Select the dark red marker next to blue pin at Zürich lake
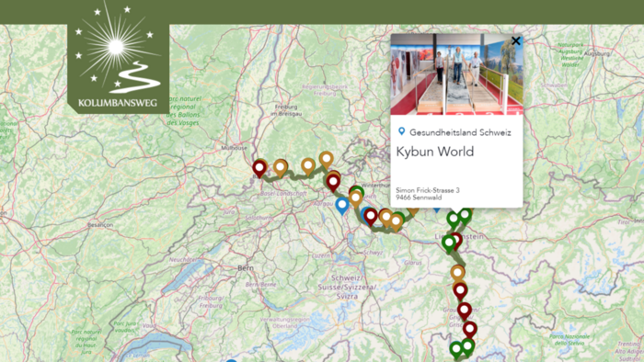Viewport: 644px width, 362px height. [x=371, y=217]
